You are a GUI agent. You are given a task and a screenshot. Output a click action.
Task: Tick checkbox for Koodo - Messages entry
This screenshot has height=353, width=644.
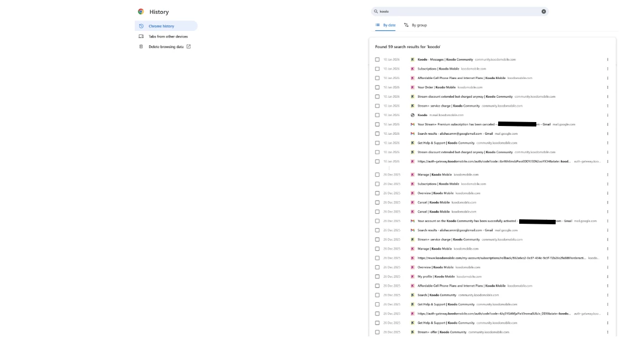(377, 60)
